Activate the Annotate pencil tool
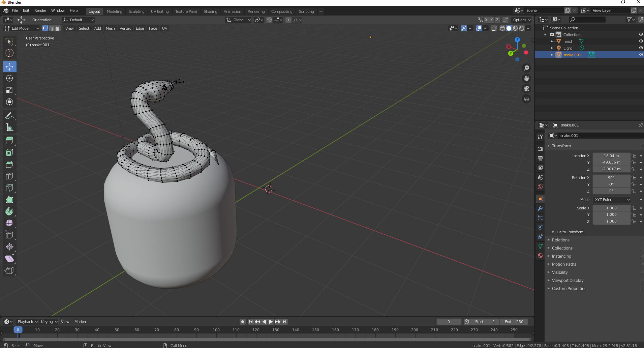The image size is (644, 348). point(9,116)
